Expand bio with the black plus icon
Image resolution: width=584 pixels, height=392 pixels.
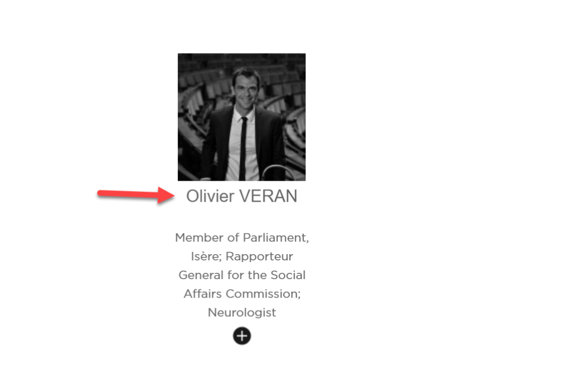242,336
